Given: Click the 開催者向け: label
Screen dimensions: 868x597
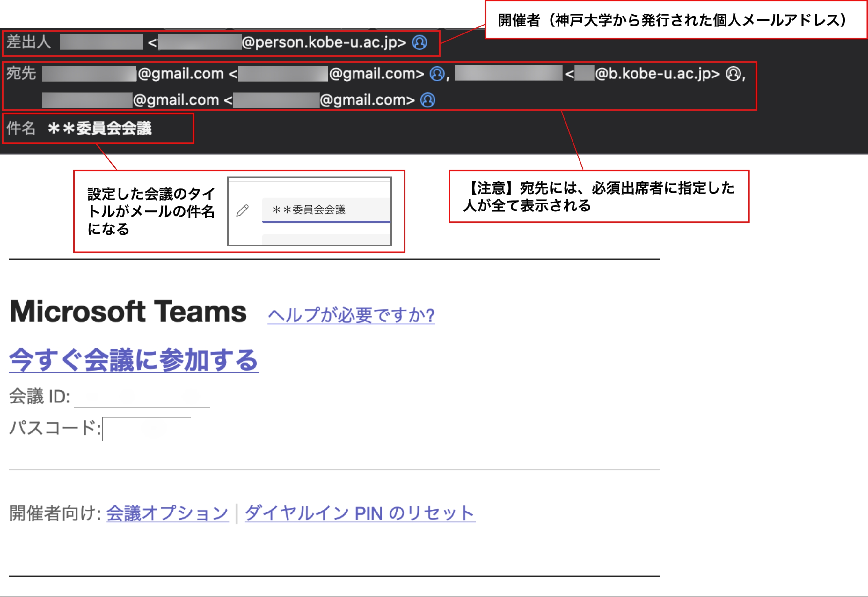Looking at the screenshot, I should coord(55,513).
